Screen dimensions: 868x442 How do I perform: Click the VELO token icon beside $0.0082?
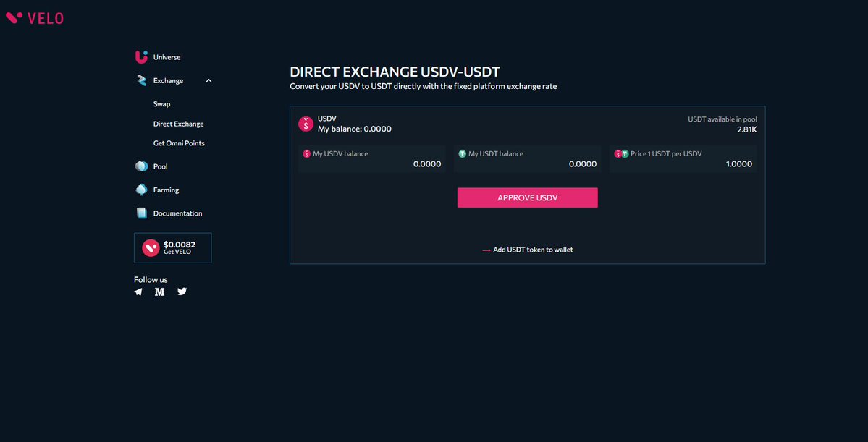click(151, 248)
